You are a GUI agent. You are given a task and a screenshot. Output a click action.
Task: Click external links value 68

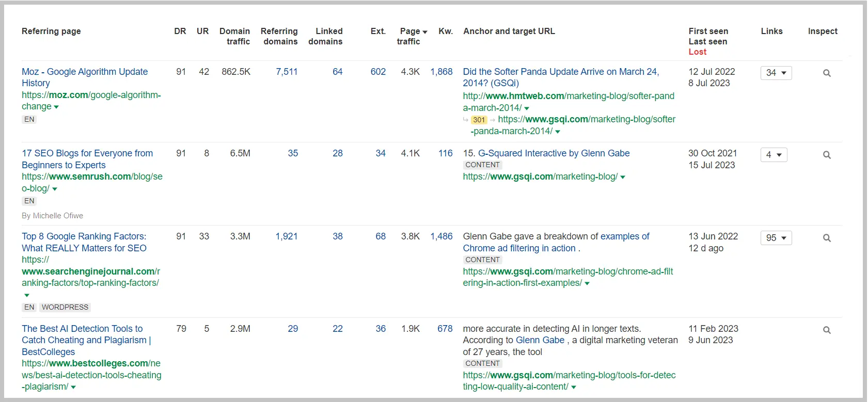381,236
